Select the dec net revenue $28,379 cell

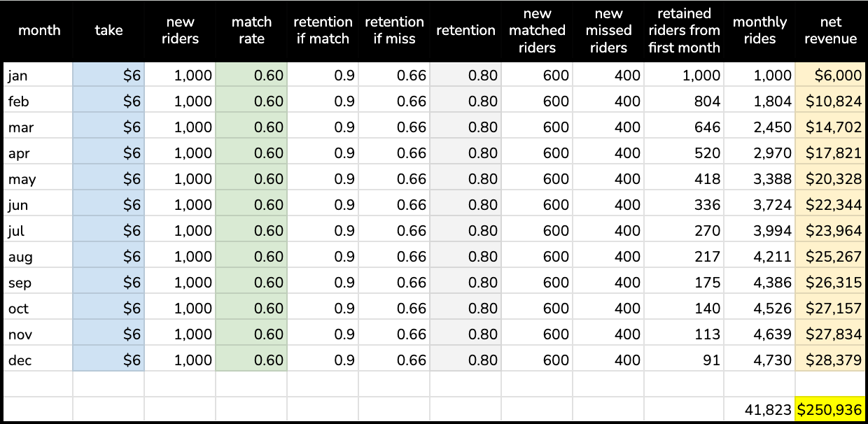coord(830,360)
